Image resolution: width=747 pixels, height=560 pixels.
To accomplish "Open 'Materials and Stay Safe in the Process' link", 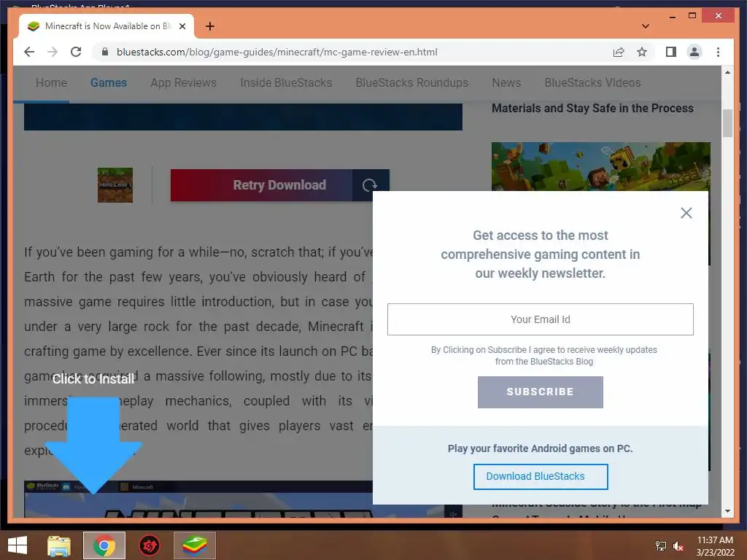I will tap(592, 109).
